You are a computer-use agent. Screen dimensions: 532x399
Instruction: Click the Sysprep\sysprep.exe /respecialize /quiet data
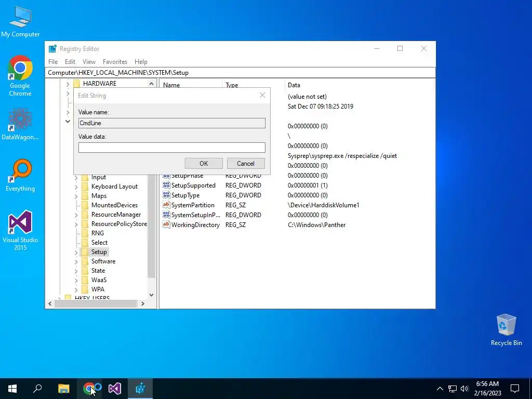pyautogui.click(x=342, y=156)
